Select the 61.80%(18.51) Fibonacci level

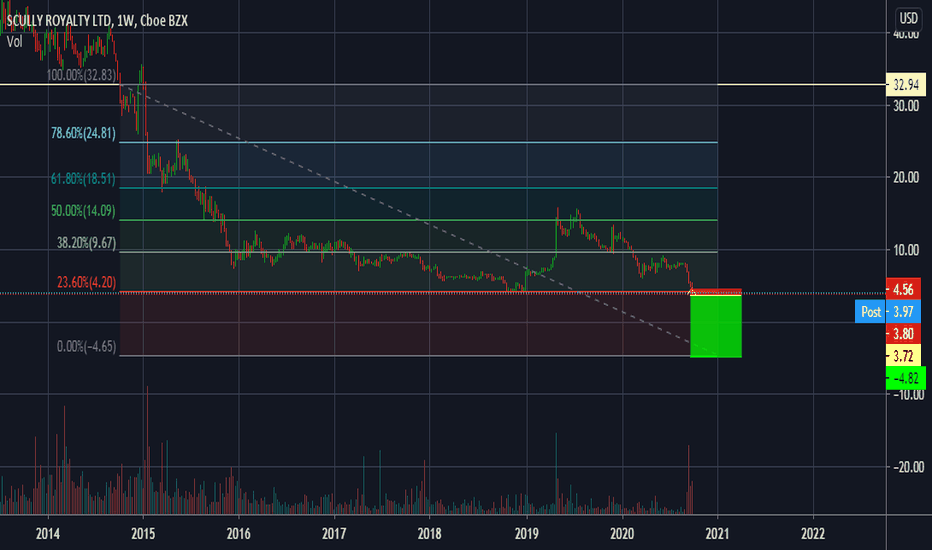coord(83,179)
